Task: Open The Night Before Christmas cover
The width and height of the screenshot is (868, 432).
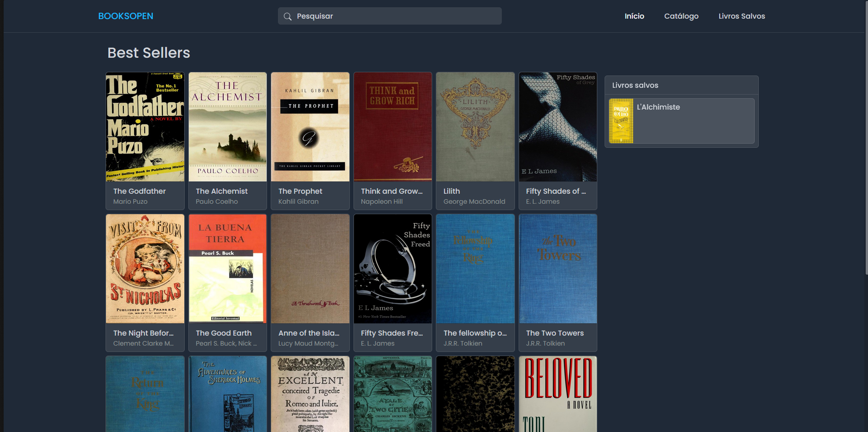Action: click(x=145, y=269)
